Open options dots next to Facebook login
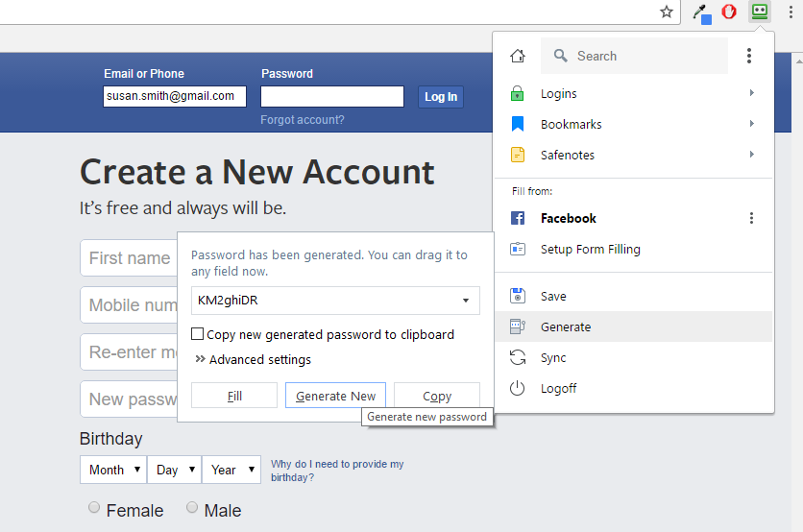The image size is (803, 532). click(x=751, y=219)
